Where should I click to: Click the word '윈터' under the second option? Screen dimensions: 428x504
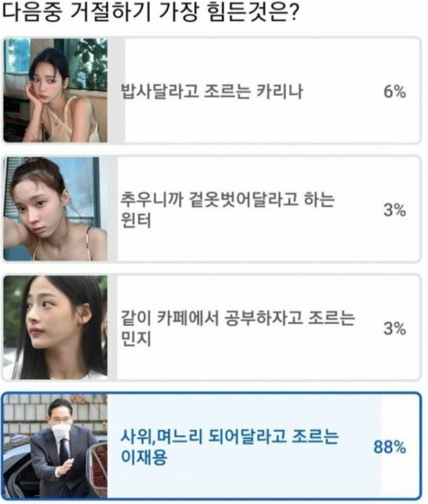click(136, 221)
